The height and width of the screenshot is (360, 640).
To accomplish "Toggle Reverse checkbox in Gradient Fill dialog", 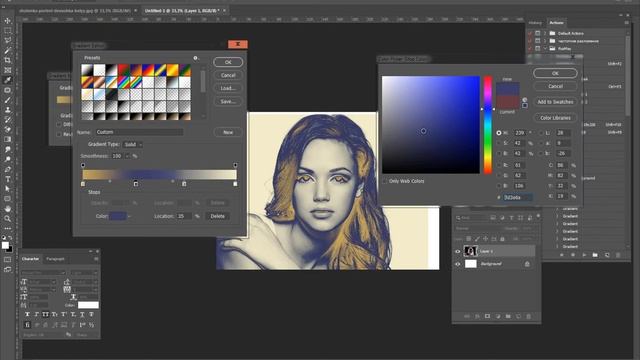I will [x=59, y=134].
